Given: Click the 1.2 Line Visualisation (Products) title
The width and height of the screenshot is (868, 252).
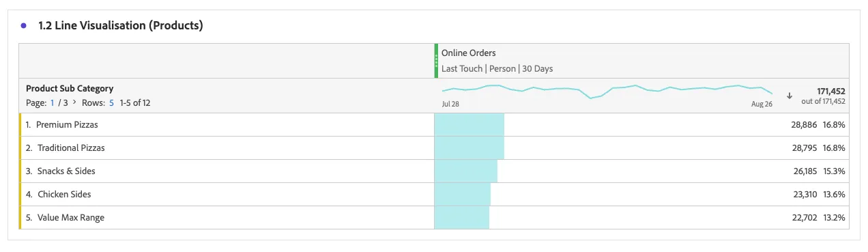Looking at the screenshot, I should point(121,26).
